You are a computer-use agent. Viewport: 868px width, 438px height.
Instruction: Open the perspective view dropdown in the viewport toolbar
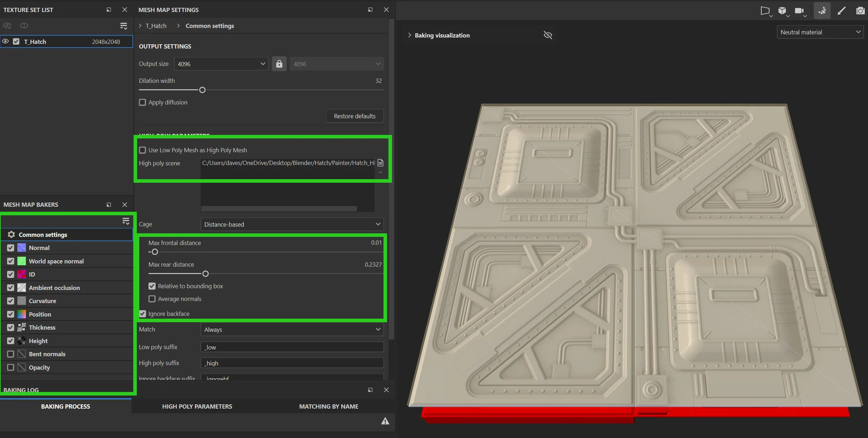point(766,11)
